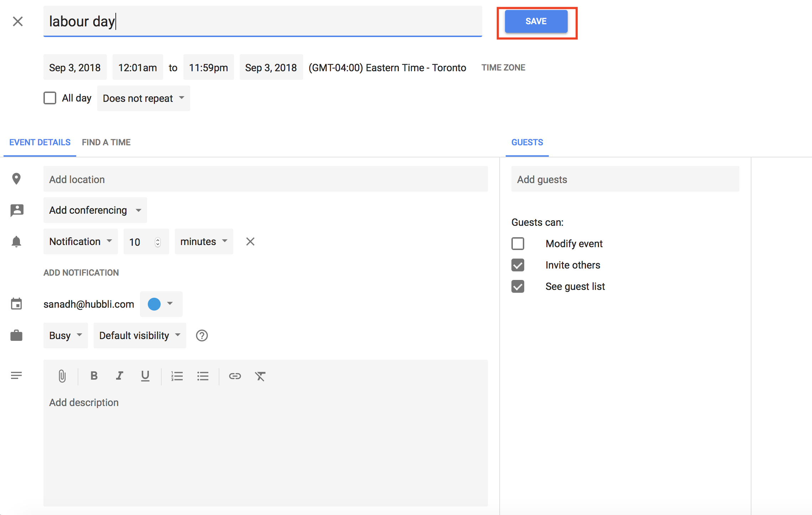Enable the All day checkbox
This screenshot has width=812, height=515.
50,98
